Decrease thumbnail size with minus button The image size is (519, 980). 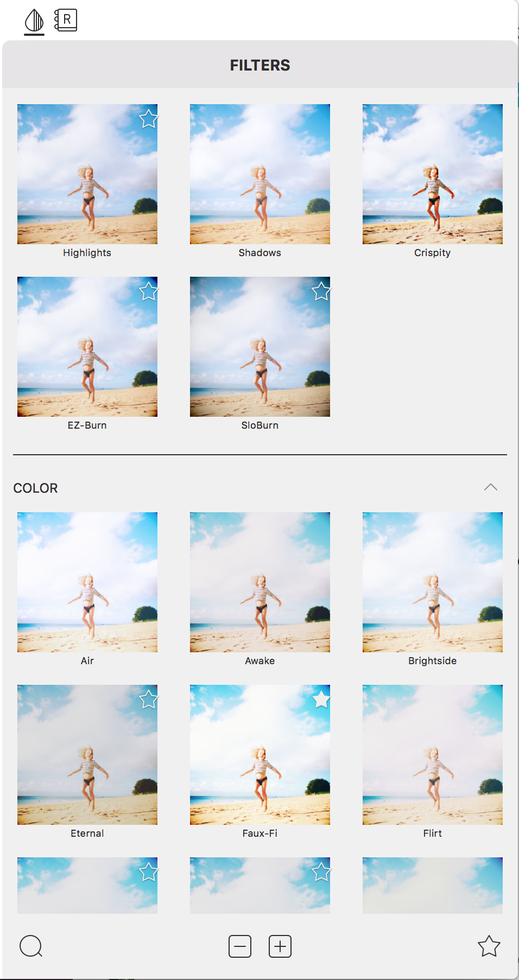(x=240, y=946)
